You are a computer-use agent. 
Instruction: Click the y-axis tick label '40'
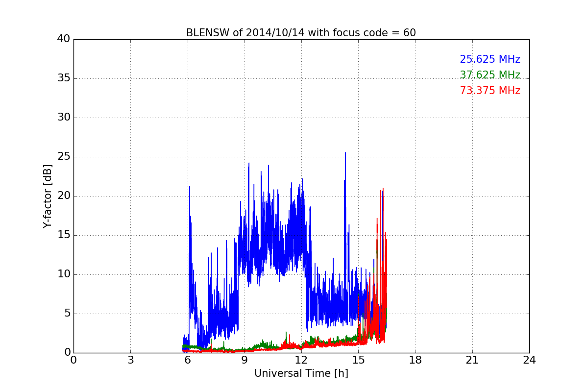click(x=64, y=39)
